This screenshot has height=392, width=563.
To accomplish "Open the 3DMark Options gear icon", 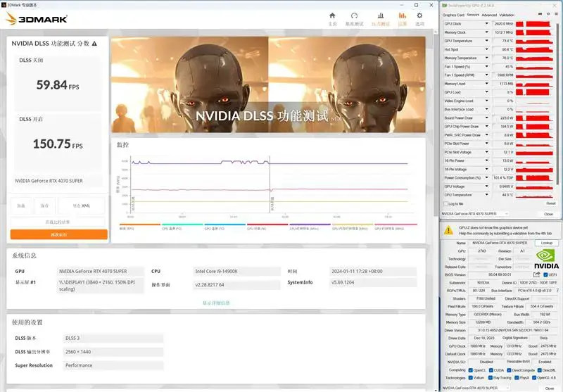I will coord(419,15).
